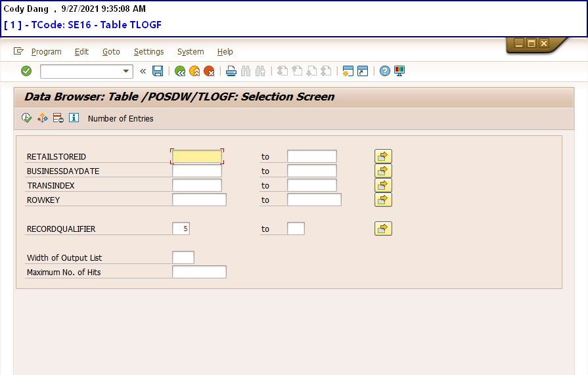Expand the command field dropdown arrow
This screenshot has width=588, height=375.
coord(126,71)
